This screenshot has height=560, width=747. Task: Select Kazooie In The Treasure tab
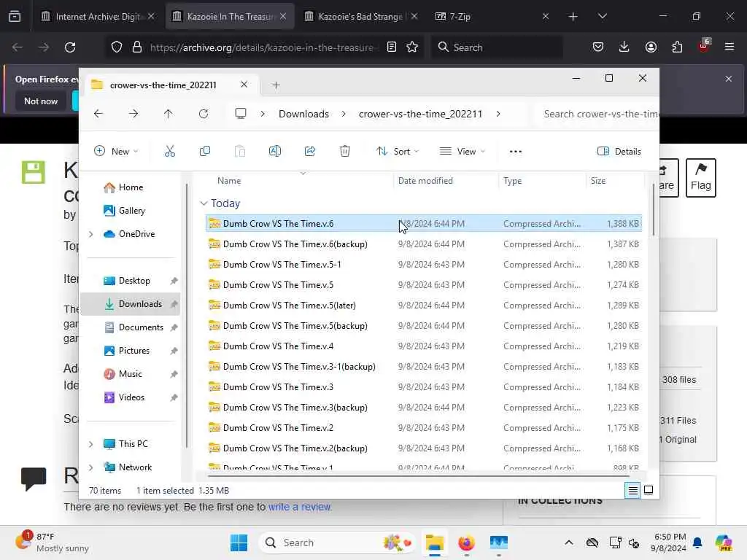coord(231,17)
